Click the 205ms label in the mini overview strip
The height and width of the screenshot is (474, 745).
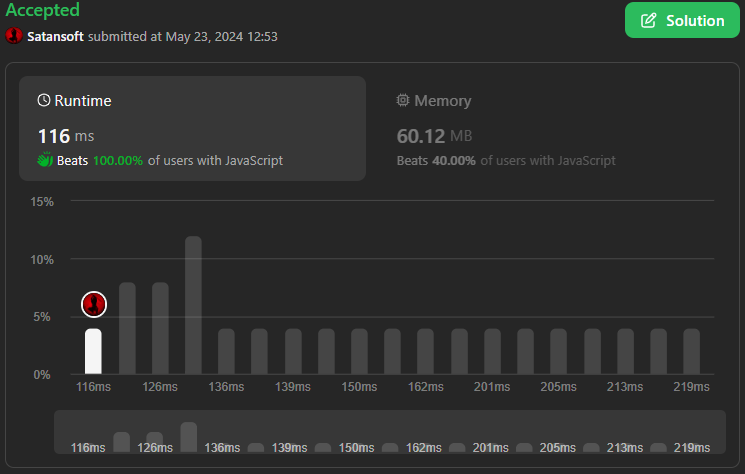click(x=557, y=447)
